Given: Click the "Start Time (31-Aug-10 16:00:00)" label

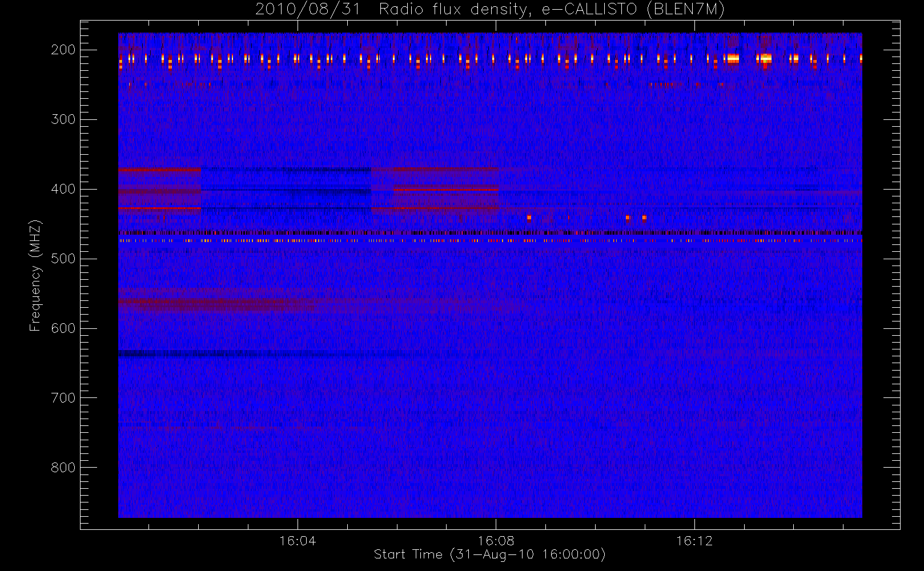Looking at the screenshot, I should [489, 554].
